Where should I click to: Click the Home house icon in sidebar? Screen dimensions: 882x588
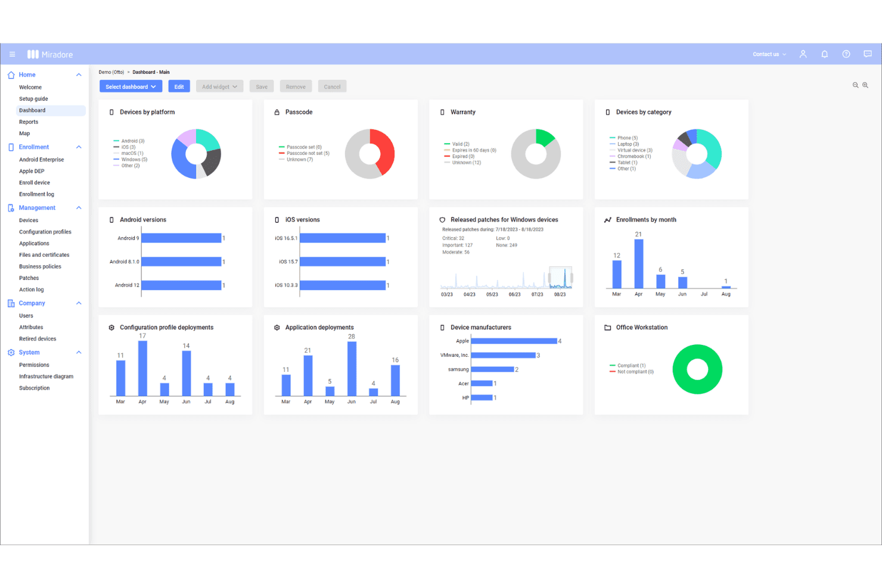coord(11,75)
